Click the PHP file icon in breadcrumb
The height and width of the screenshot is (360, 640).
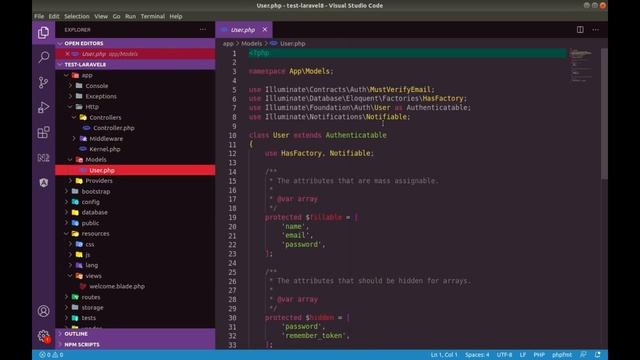[x=273, y=43]
